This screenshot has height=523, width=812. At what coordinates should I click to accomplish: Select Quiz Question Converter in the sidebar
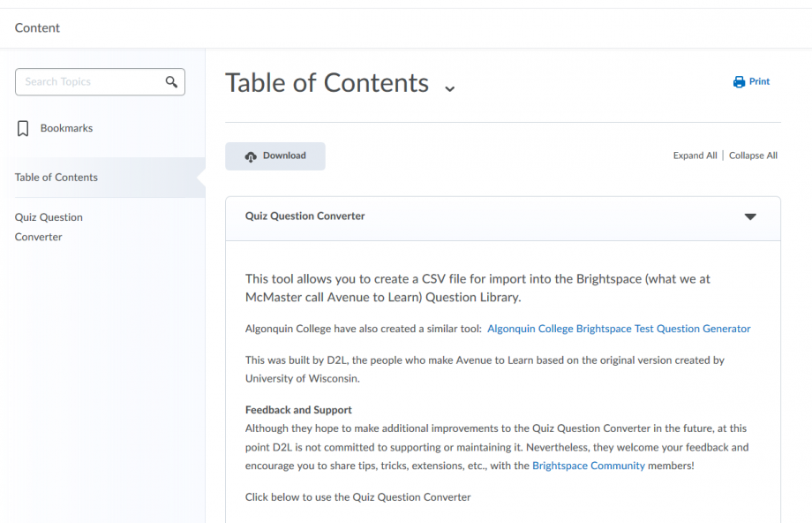49,227
